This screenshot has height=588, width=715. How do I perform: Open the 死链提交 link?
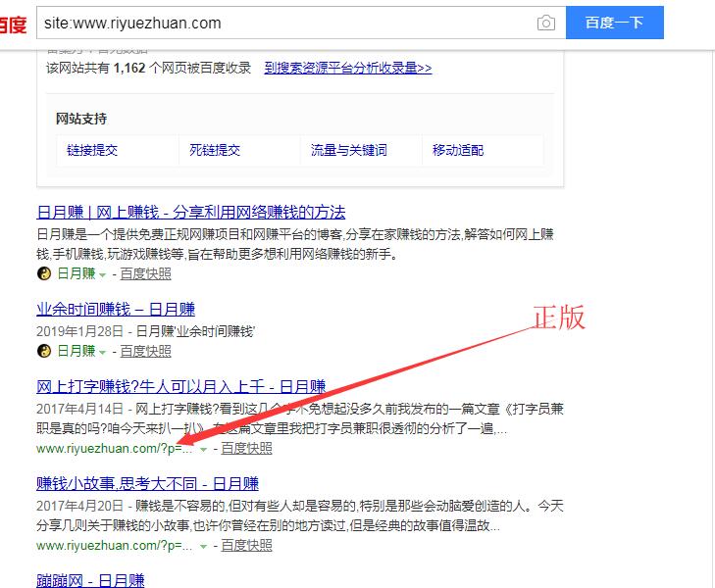tap(215, 150)
